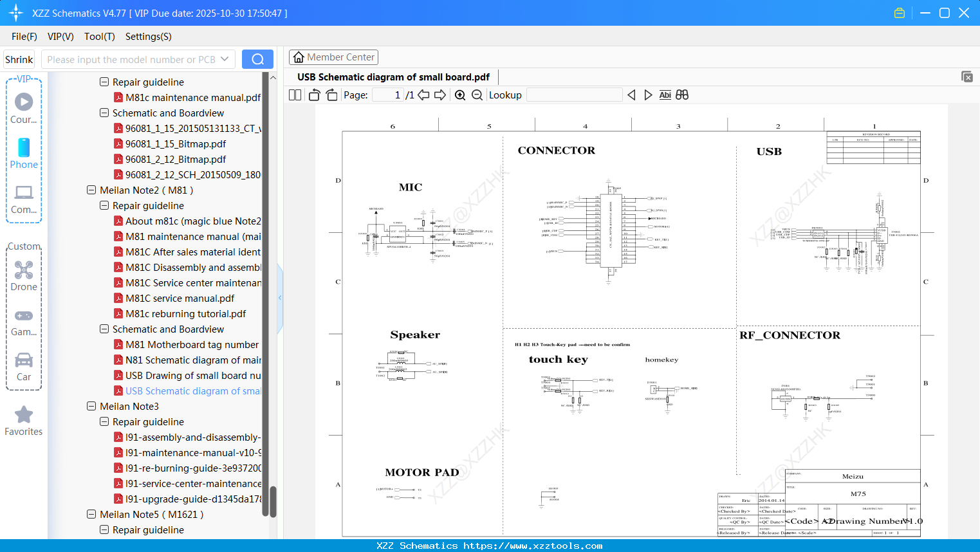Image resolution: width=980 pixels, height=552 pixels.
Task: Click the Member Center button
Action: [333, 57]
